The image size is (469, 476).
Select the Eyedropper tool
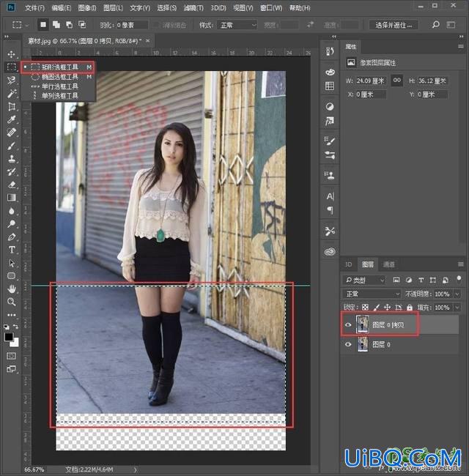(12, 119)
